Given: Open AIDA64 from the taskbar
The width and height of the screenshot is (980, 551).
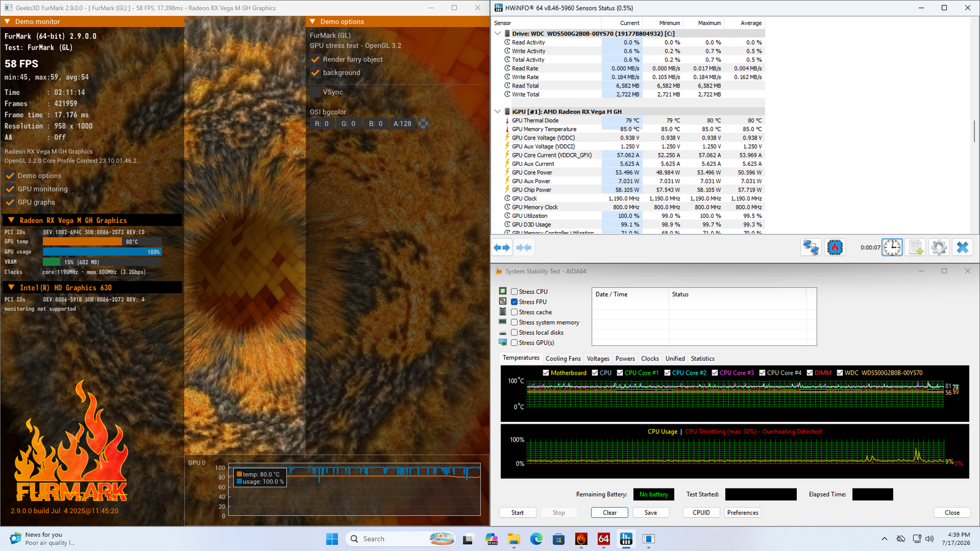Looking at the screenshot, I should pos(604,539).
